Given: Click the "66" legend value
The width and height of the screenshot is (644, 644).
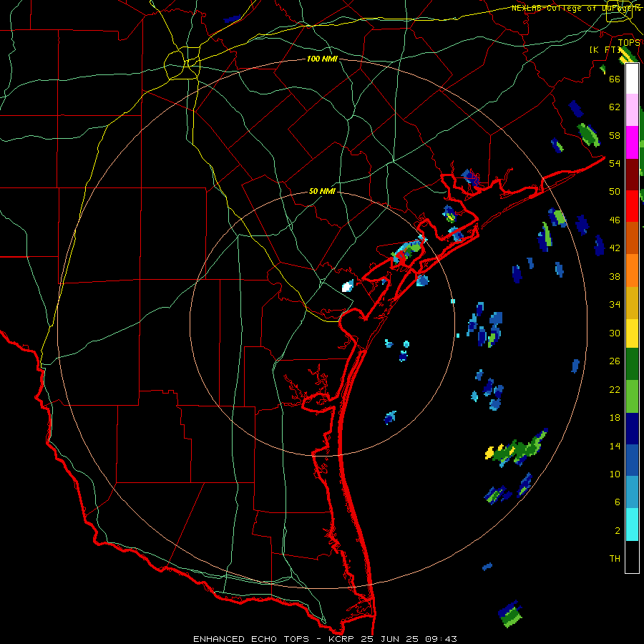Looking at the screenshot, I should tap(615, 79).
